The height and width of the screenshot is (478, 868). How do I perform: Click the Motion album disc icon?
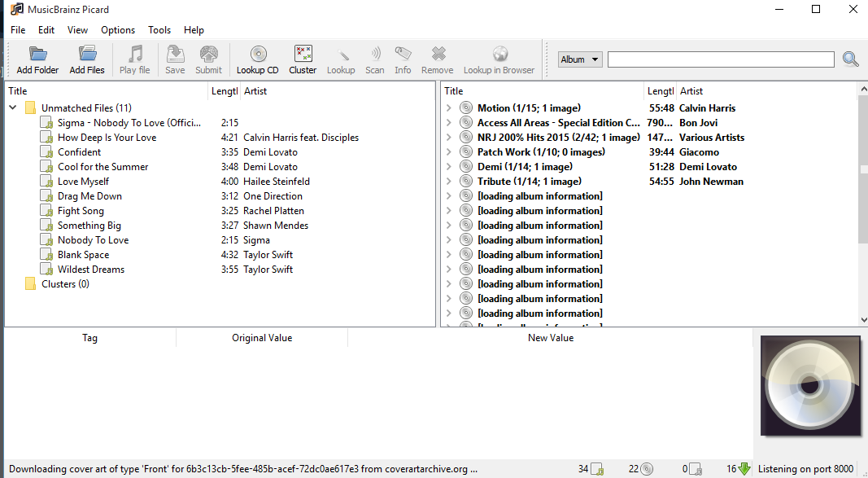point(466,108)
